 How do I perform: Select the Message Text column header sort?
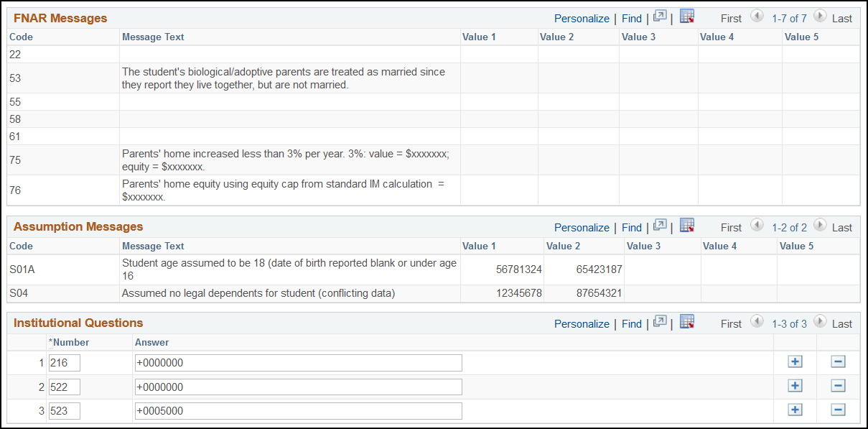(152, 37)
